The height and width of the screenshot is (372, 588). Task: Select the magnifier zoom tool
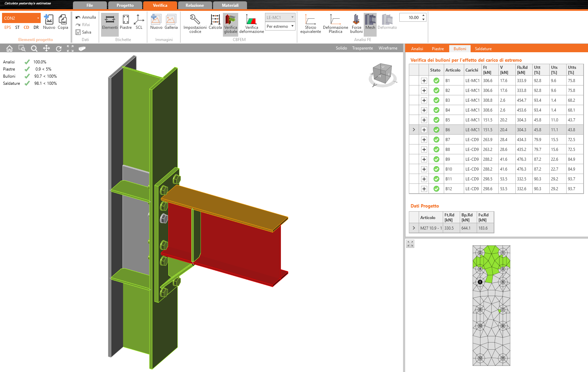(34, 48)
